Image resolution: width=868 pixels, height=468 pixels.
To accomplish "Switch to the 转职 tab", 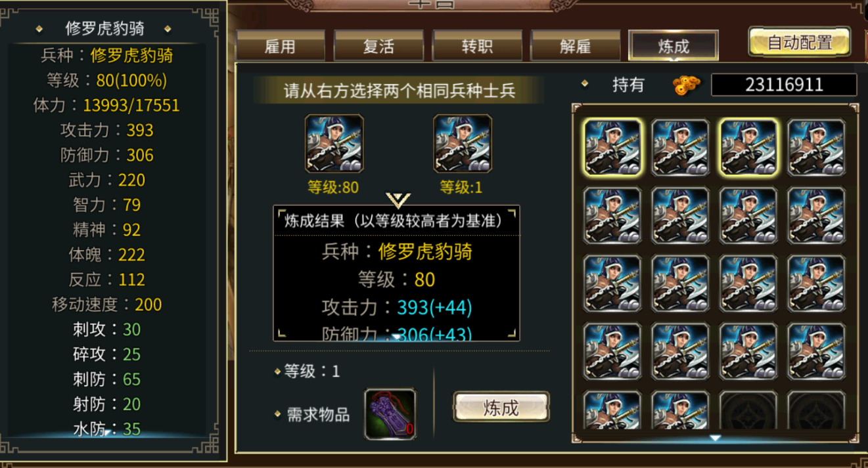I will tap(477, 47).
